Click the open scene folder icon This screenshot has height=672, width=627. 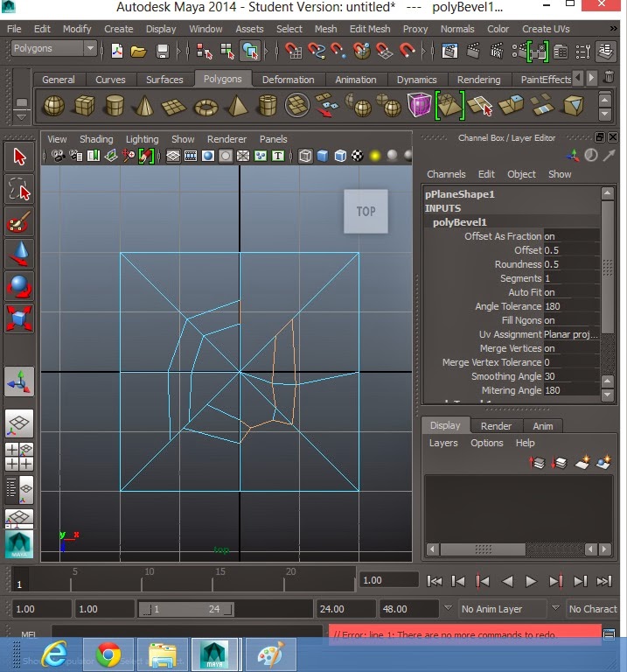139,52
